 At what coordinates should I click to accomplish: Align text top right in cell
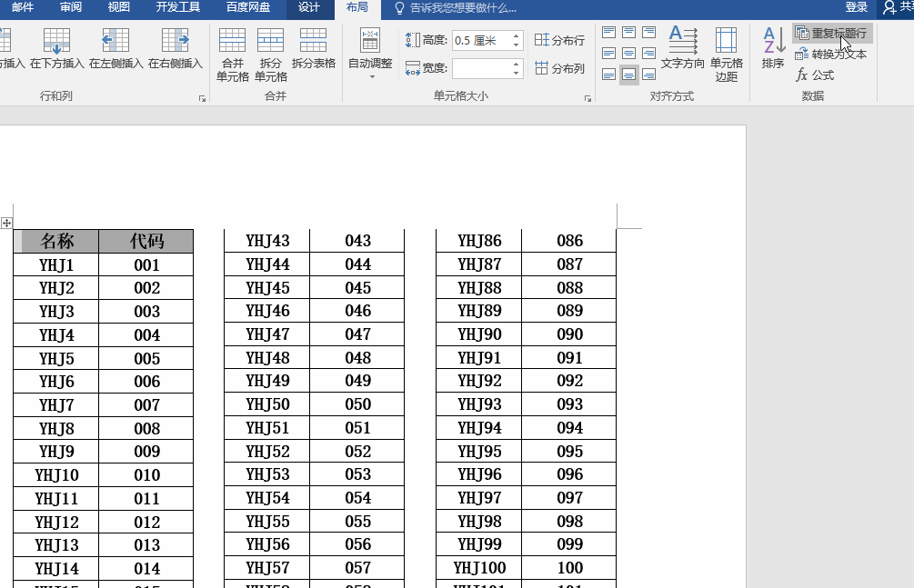pyautogui.click(x=648, y=33)
